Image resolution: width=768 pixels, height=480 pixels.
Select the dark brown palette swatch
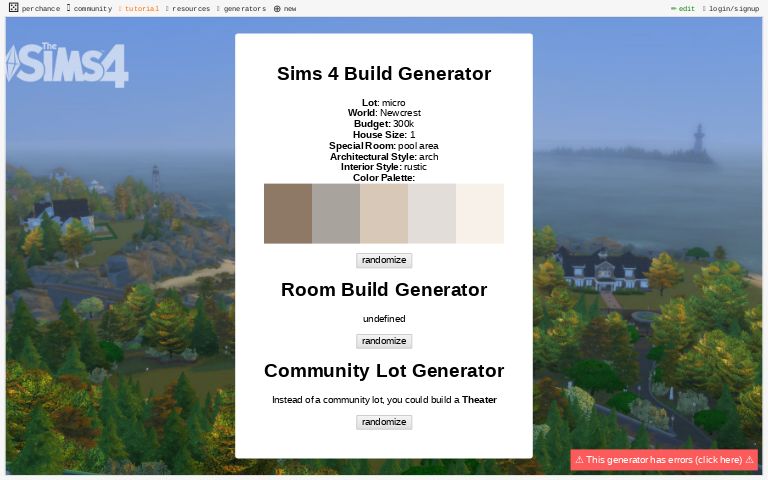coord(288,213)
